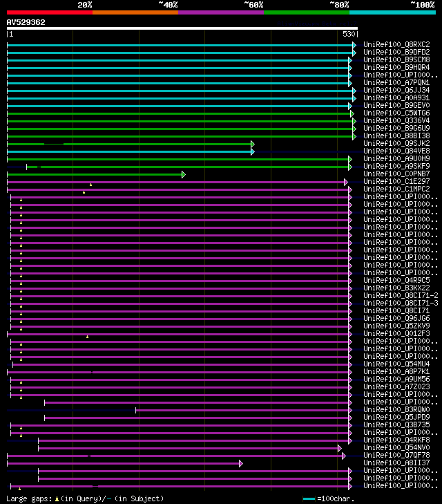Open hit UniRef100_Q8RXC2
The height and width of the screenshot is (504, 442).
396,44
